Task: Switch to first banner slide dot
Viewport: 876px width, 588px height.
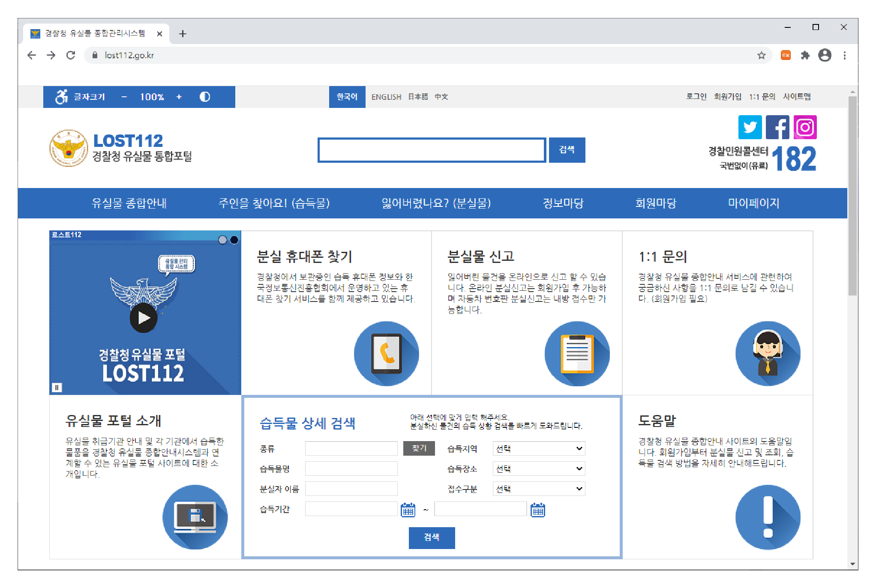Action: click(222, 240)
